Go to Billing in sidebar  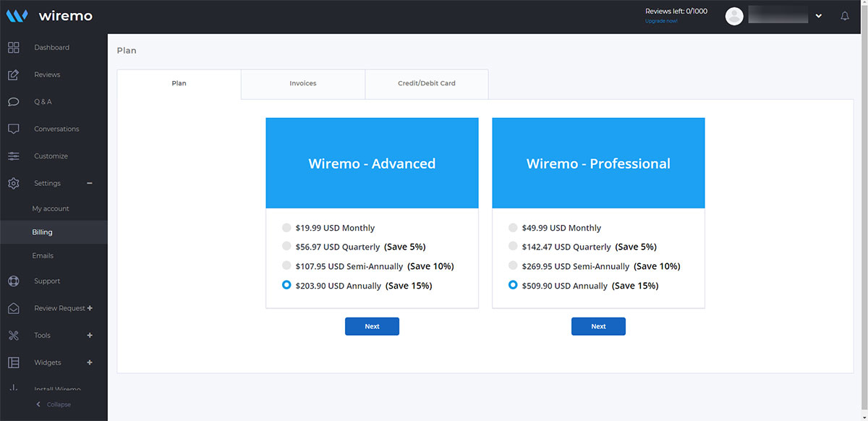click(x=54, y=232)
